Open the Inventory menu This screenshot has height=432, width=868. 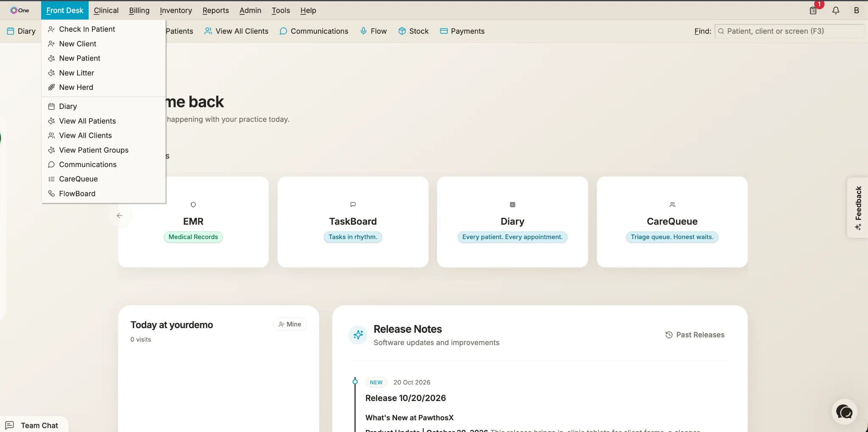pyautogui.click(x=176, y=10)
